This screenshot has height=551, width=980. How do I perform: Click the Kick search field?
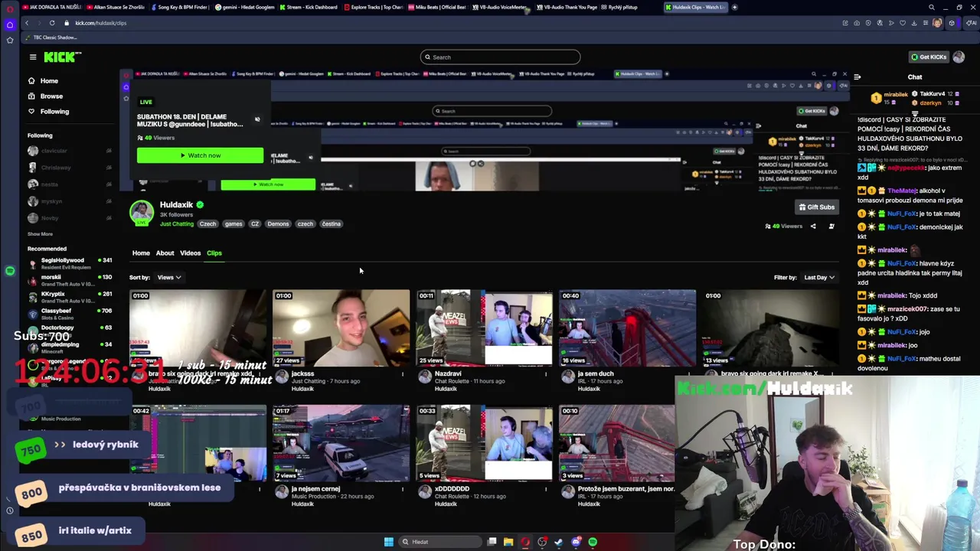(500, 57)
